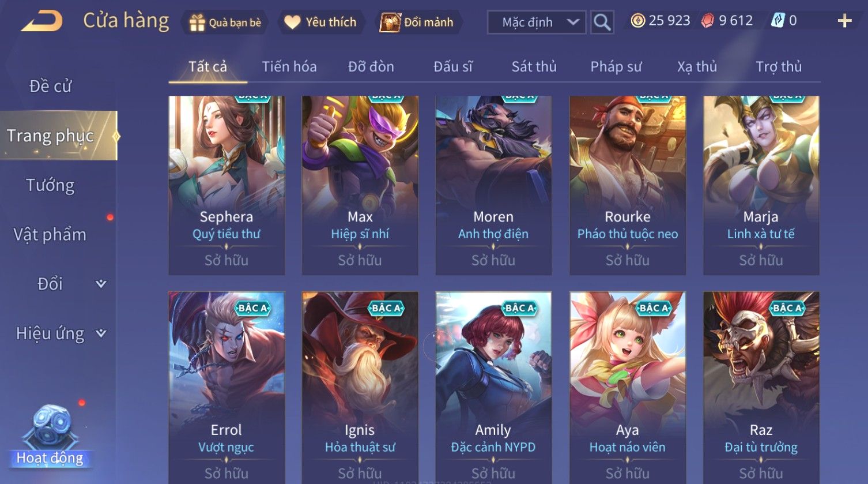Image resolution: width=868 pixels, height=484 pixels.
Task: Go to Tướng in sidebar
Action: [x=50, y=185]
